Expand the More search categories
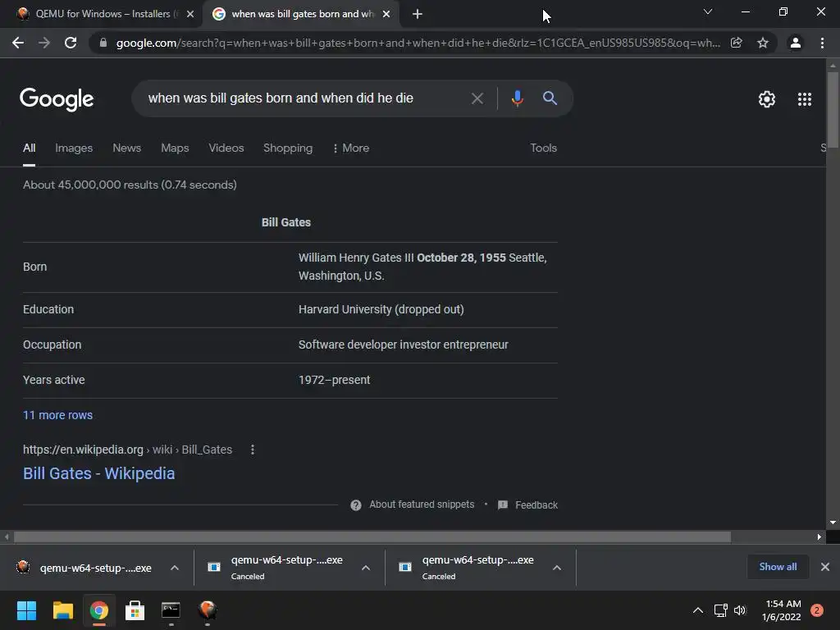 351,148
